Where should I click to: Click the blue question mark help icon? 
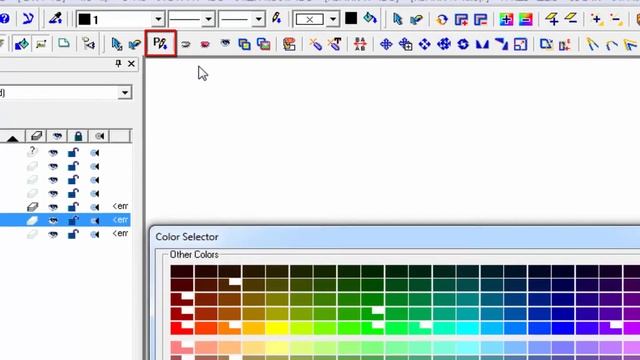(x=4, y=19)
